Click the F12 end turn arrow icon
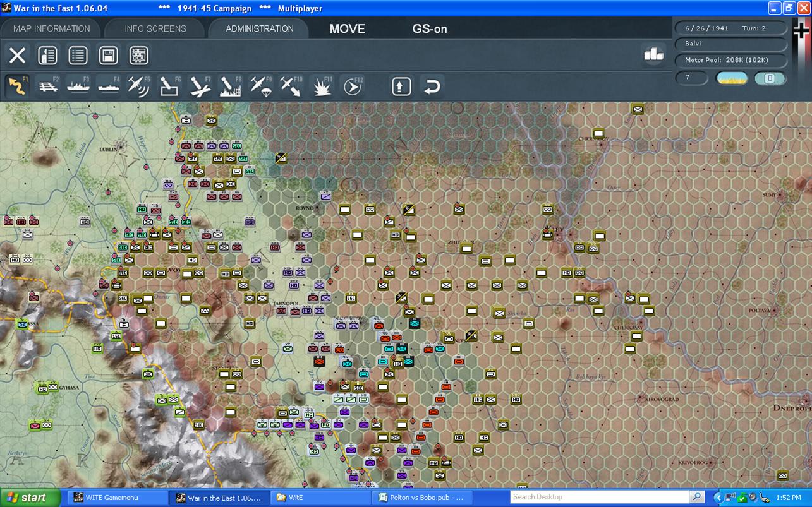This screenshot has width=812, height=507. (352, 86)
